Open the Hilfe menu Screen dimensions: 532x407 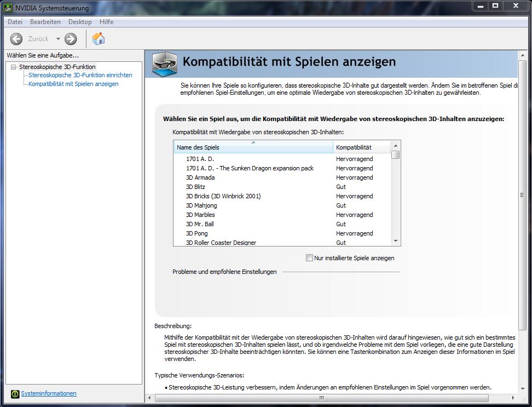[x=106, y=22]
